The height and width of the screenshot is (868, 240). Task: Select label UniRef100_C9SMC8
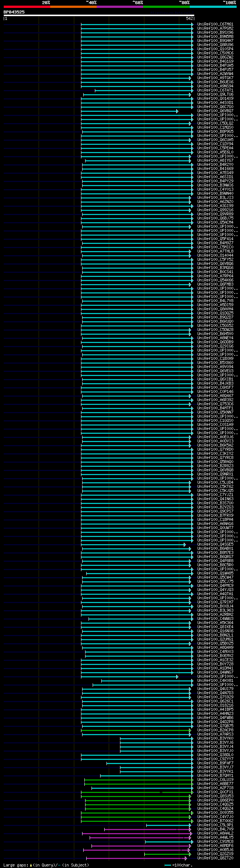[215, 842]
